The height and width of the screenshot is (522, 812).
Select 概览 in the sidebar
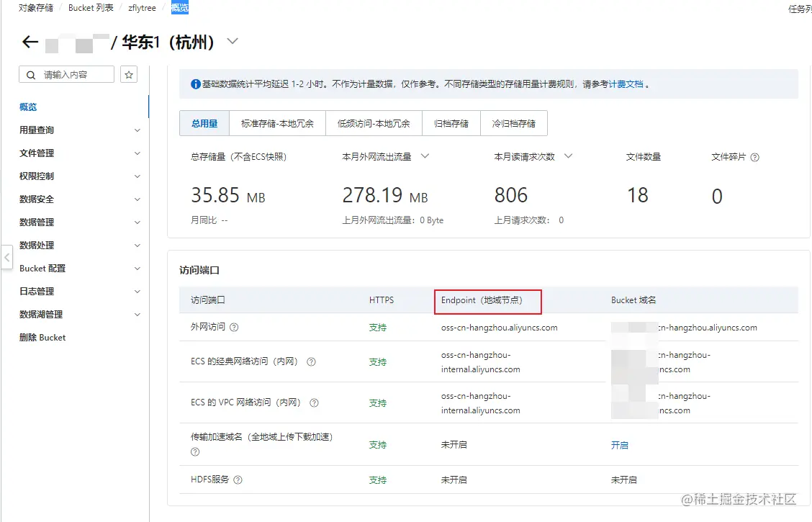click(x=28, y=107)
